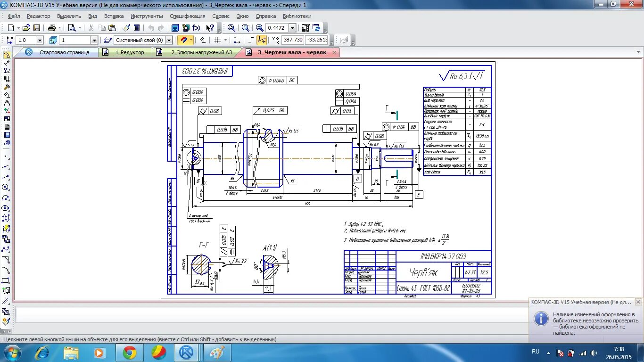Cut selection with the scissors icon
Screen dimensions: 644x362
pyautogui.click(x=91, y=28)
